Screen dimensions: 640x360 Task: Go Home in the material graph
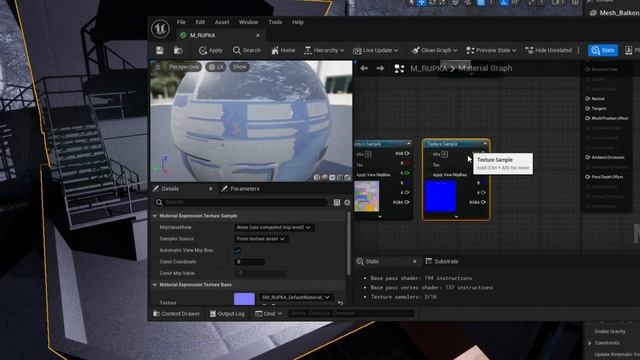point(283,50)
